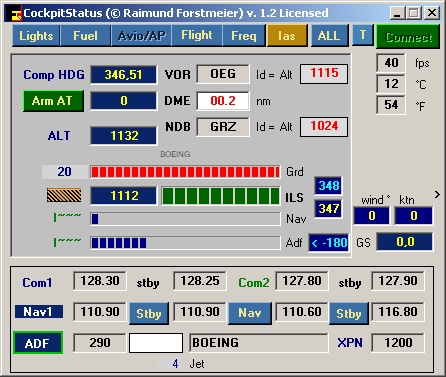The image size is (446, 377).
Task: Click the wind direction value field
Action: (372, 216)
